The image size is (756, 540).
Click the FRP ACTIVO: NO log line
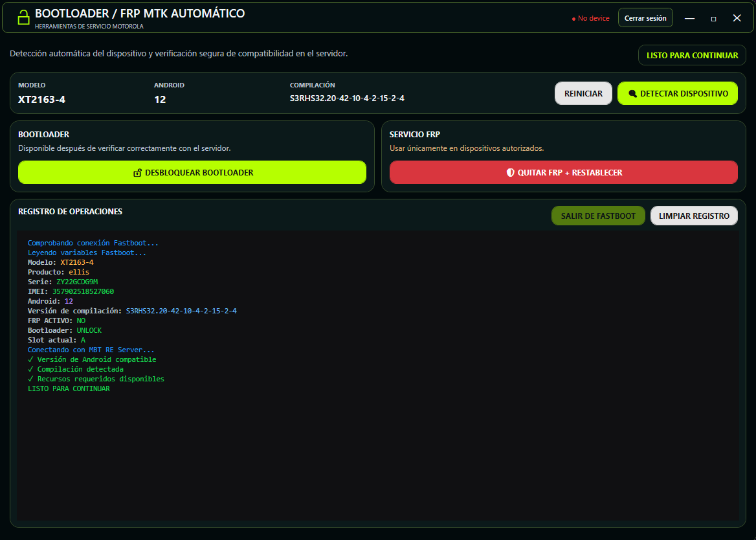[x=56, y=321]
